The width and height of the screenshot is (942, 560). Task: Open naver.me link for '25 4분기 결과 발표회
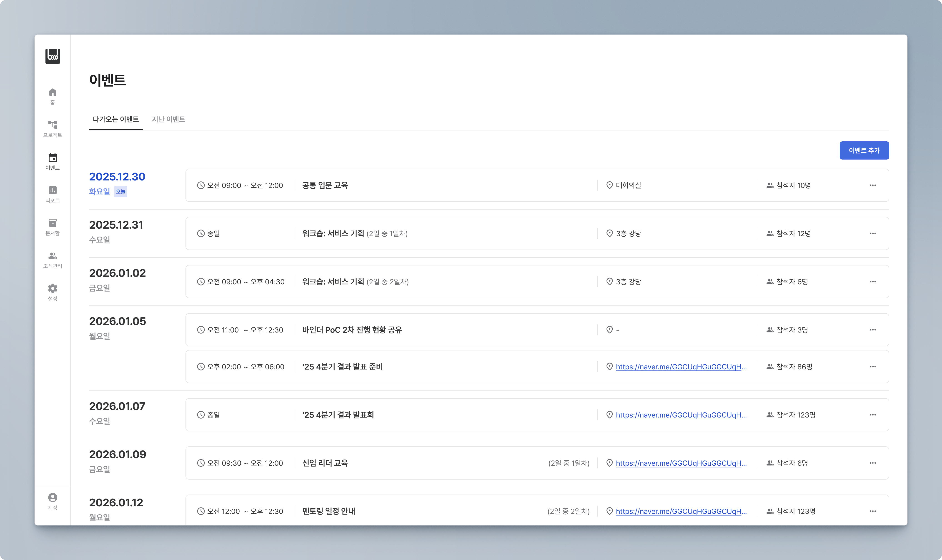point(681,415)
